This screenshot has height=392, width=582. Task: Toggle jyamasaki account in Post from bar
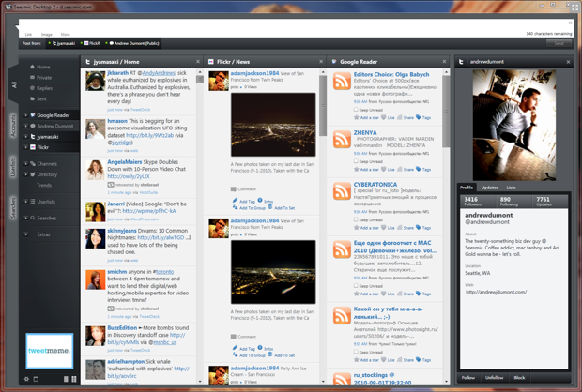click(x=62, y=43)
